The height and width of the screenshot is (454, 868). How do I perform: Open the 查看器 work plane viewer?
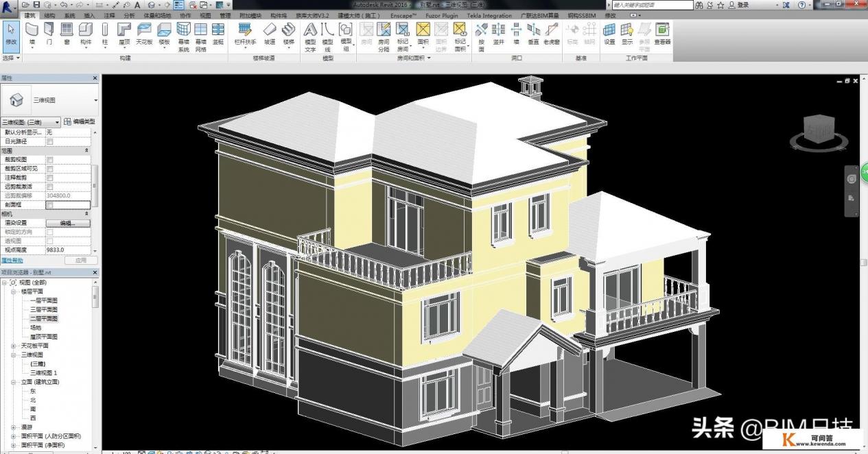pos(662,34)
